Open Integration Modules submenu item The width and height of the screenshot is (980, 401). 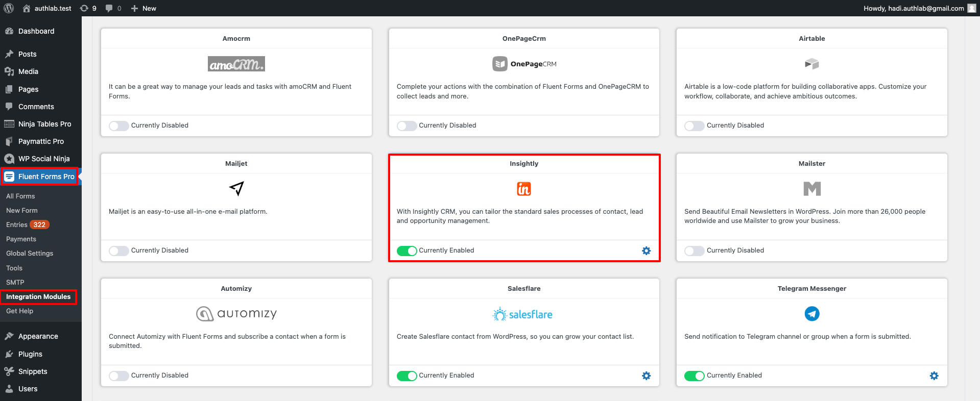(x=38, y=296)
